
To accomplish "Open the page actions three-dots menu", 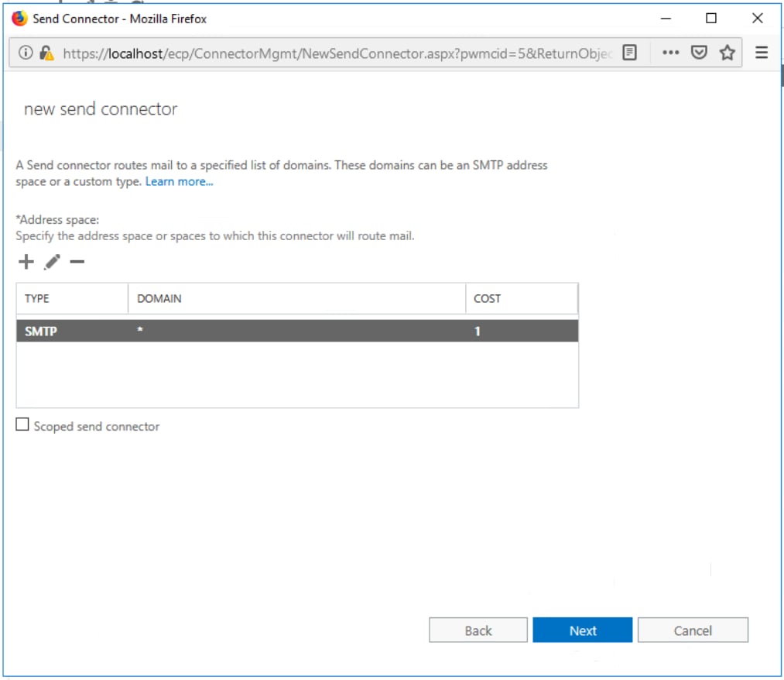I will point(670,53).
